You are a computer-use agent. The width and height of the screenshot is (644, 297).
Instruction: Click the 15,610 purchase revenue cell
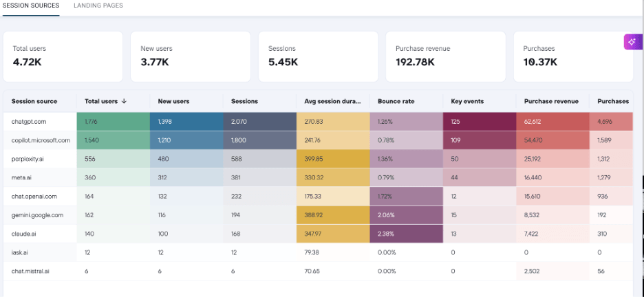(x=552, y=197)
